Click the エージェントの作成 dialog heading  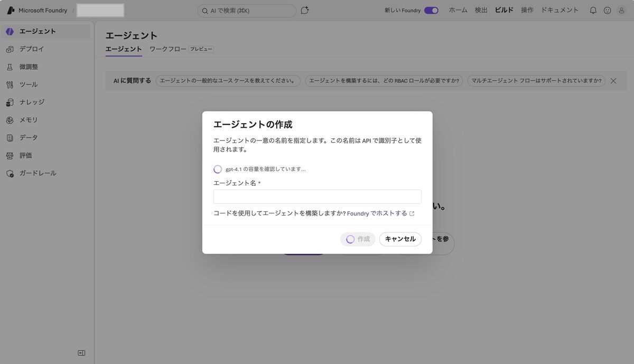[x=253, y=125]
